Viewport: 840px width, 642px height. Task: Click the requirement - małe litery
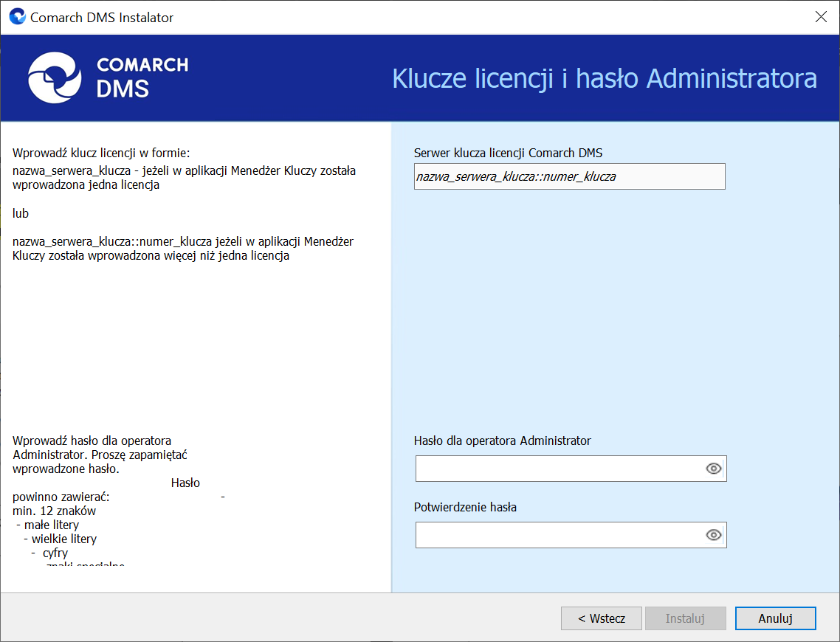[x=48, y=525]
